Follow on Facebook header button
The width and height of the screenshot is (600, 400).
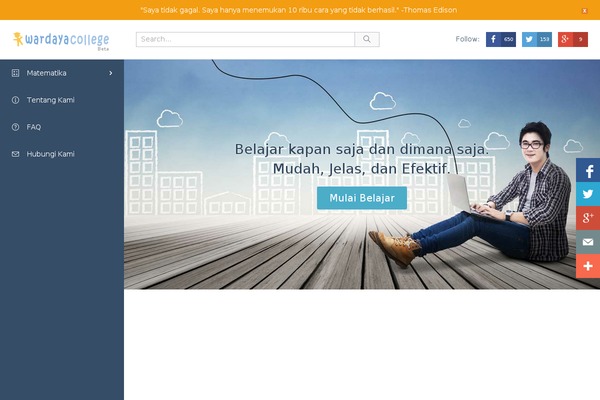501,39
